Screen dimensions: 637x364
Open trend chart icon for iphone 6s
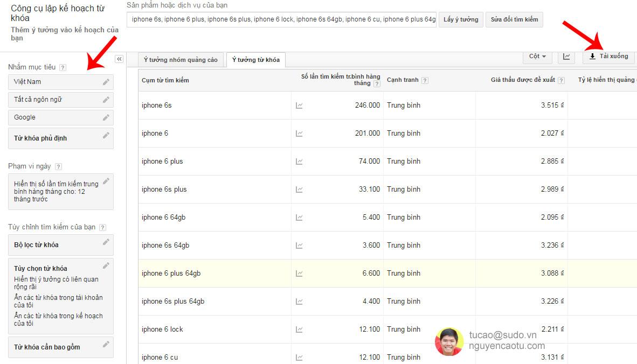tap(299, 106)
